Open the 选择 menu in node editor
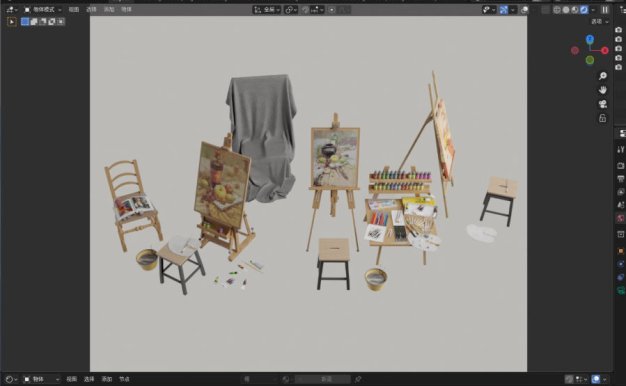 click(89, 379)
